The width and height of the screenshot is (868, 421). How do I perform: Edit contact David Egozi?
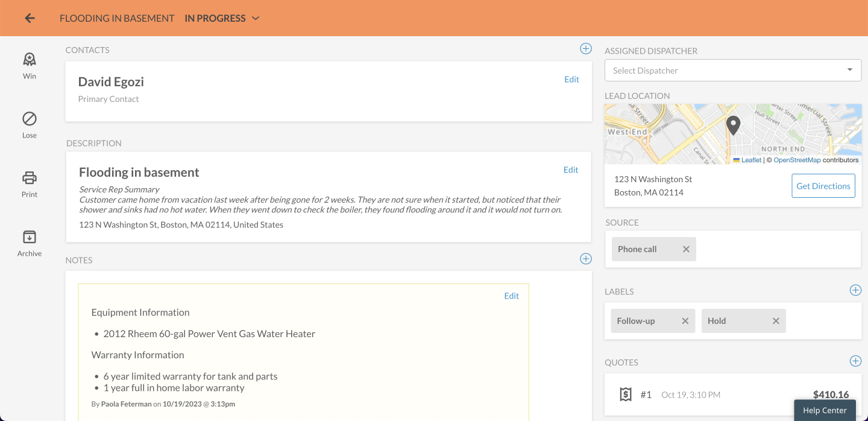coord(571,79)
